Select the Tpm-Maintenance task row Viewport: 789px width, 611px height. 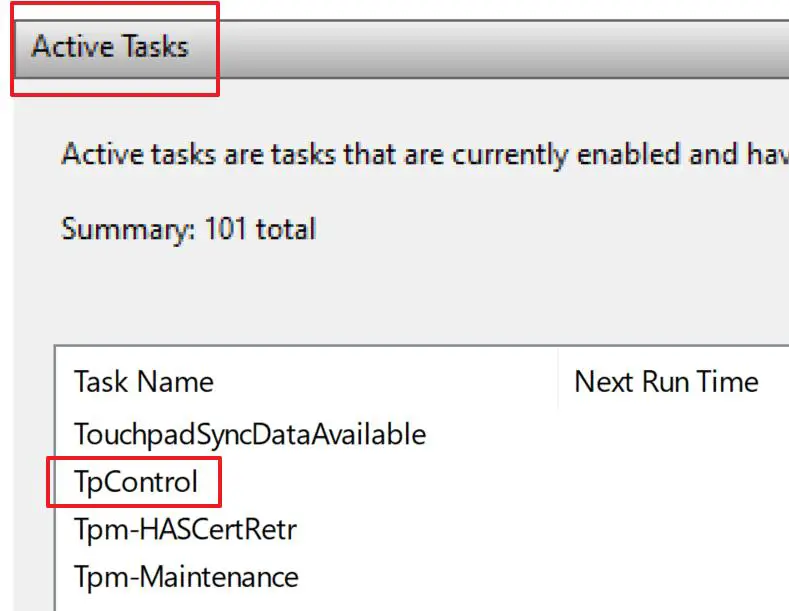(x=186, y=577)
